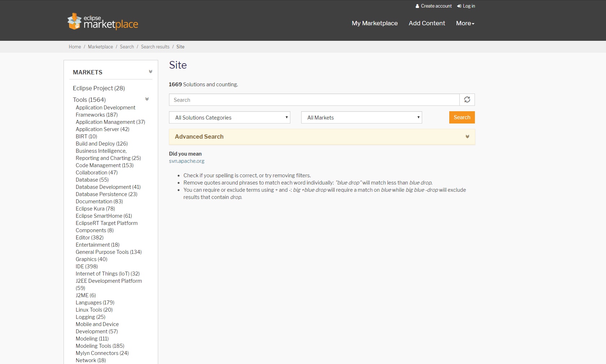Select Eclipse Kura (78) category
606x364 pixels.
pos(95,209)
